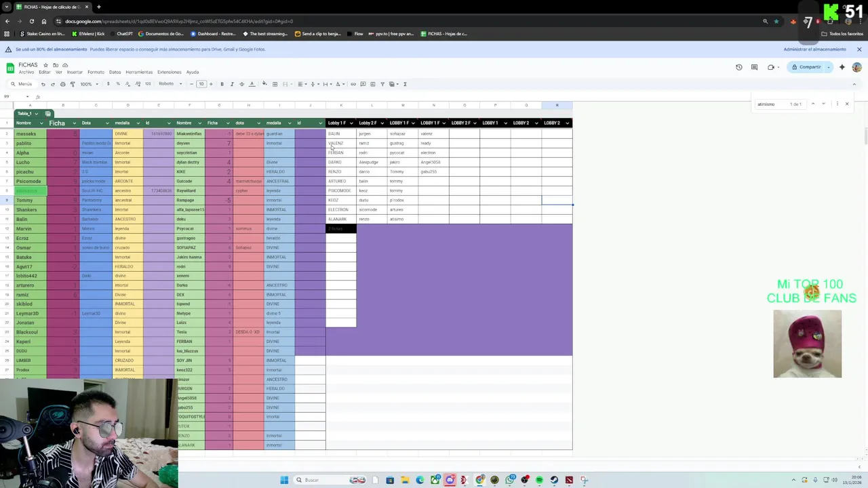The height and width of the screenshot is (488, 868).
Task: Open Google Sheets home logo
Action: 10,68
